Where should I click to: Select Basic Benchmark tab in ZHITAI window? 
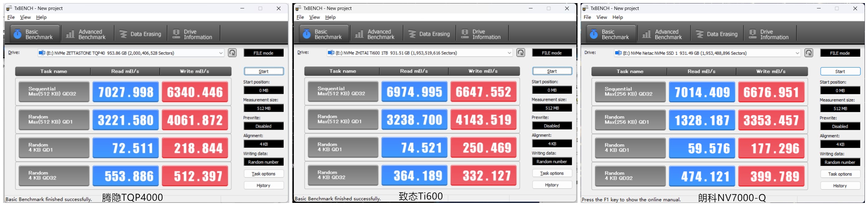[324, 34]
